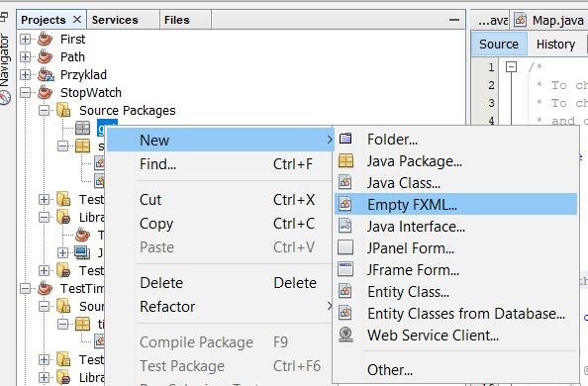The image size is (588, 386).
Task: Click the Web Service Client globe icon
Action: (345, 335)
